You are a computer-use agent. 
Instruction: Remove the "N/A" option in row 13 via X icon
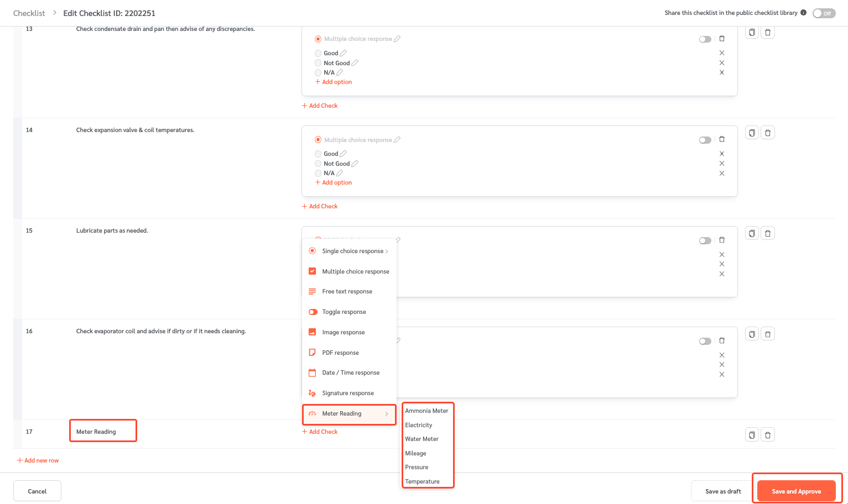tap(722, 72)
